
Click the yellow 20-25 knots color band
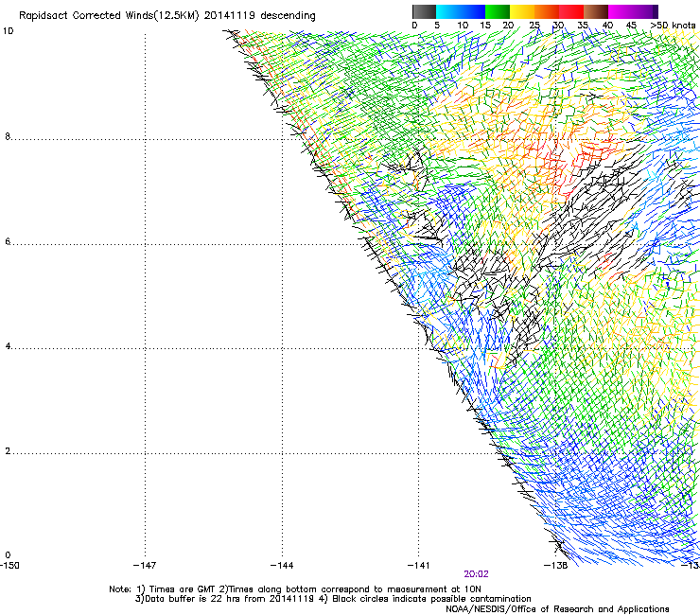click(x=522, y=11)
